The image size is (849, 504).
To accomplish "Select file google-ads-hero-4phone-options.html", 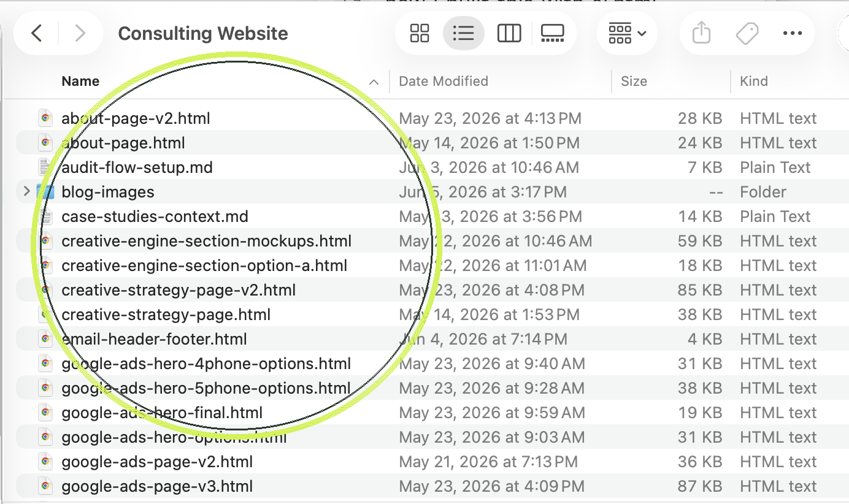I will pyautogui.click(x=206, y=364).
